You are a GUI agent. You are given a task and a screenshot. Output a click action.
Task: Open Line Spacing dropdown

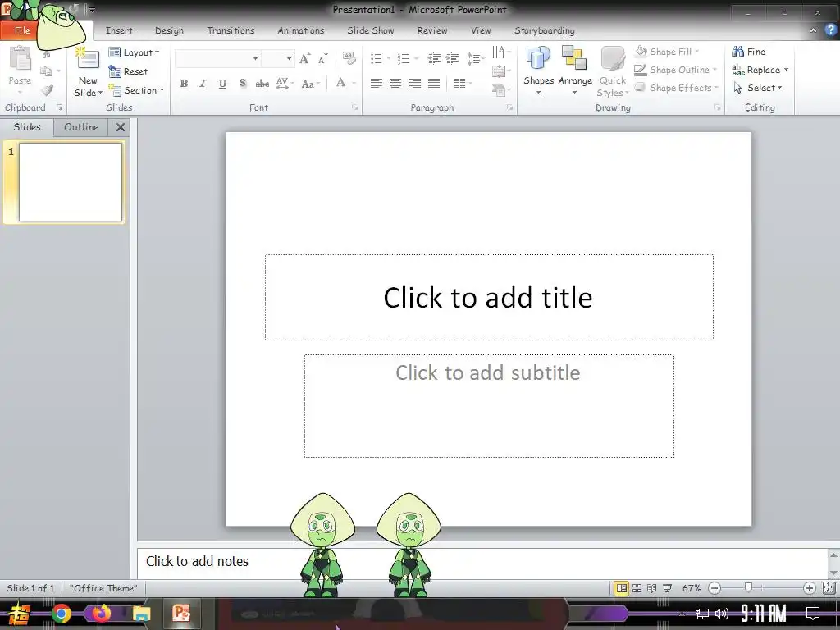475,58
